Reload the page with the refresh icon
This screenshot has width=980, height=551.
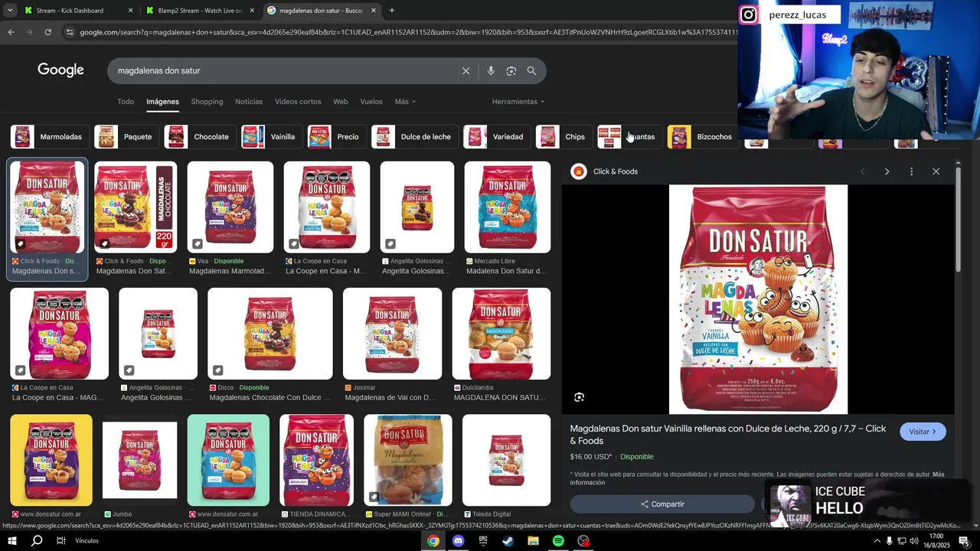tap(47, 32)
